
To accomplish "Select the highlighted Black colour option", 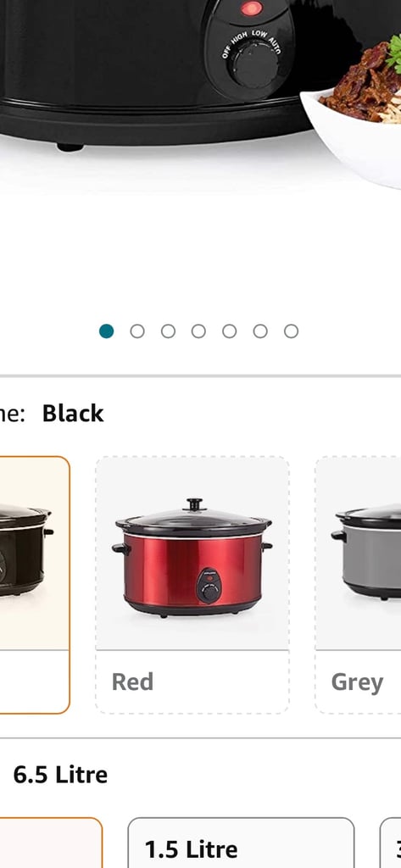I will click(35, 585).
